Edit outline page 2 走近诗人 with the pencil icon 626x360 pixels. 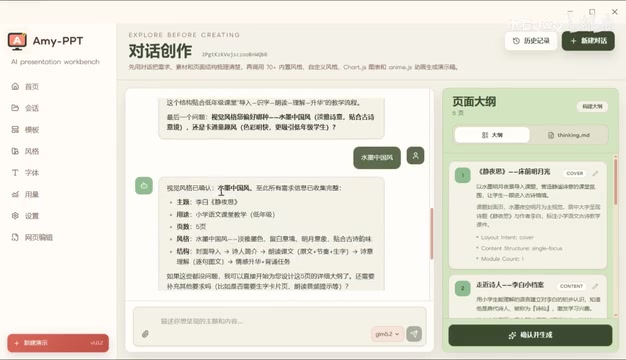click(x=595, y=286)
